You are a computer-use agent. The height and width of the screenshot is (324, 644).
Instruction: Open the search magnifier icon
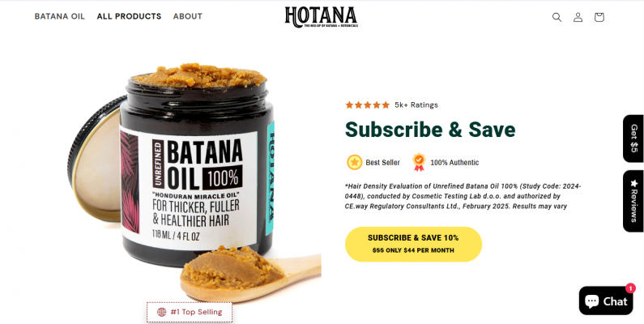tap(557, 17)
